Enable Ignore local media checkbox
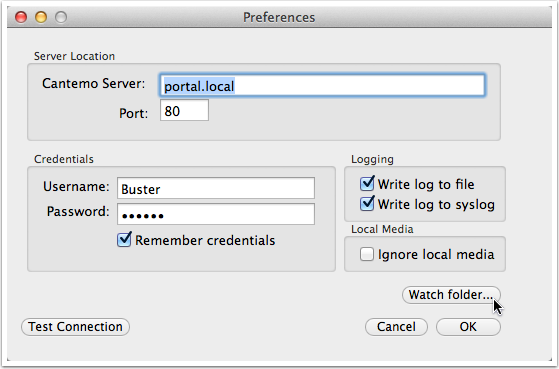This screenshot has width=559, height=369. pyautogui.click(x=367, y=254)
